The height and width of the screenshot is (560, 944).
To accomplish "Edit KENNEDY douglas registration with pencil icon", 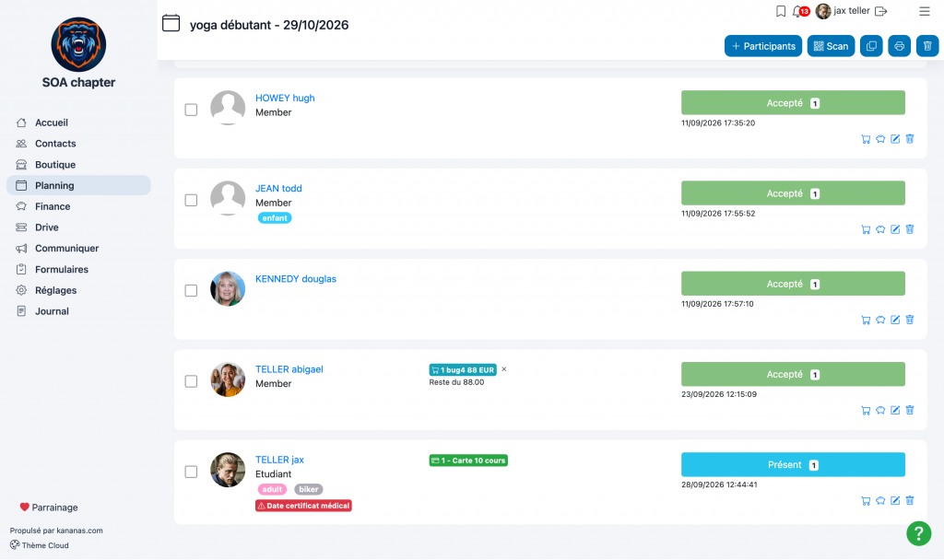I will 895,320.
